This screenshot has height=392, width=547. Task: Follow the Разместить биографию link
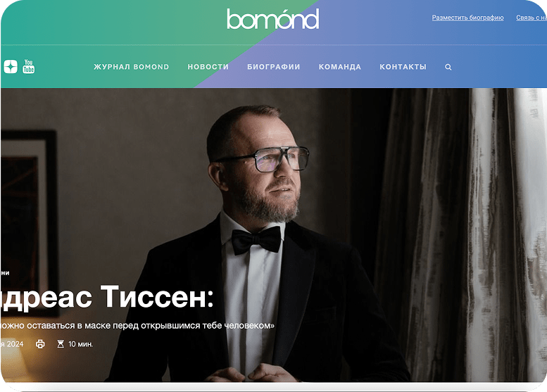(468, 18)
